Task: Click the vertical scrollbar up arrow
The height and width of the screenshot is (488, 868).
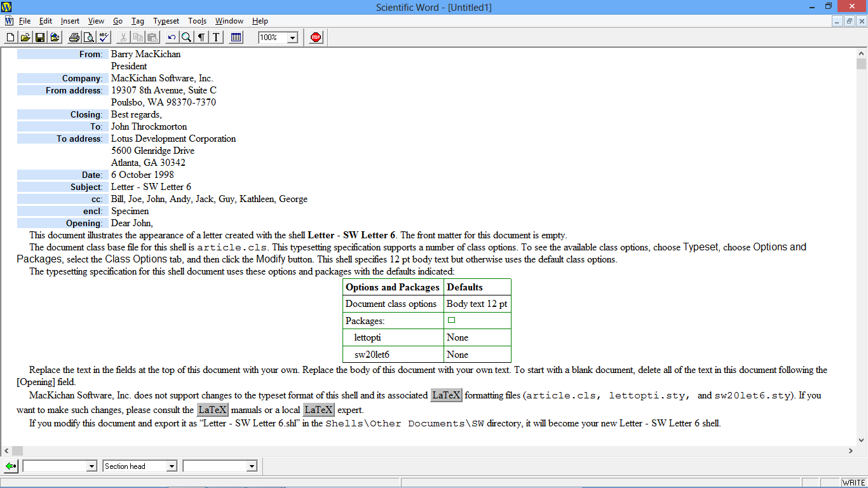Action: coord(862,53)
